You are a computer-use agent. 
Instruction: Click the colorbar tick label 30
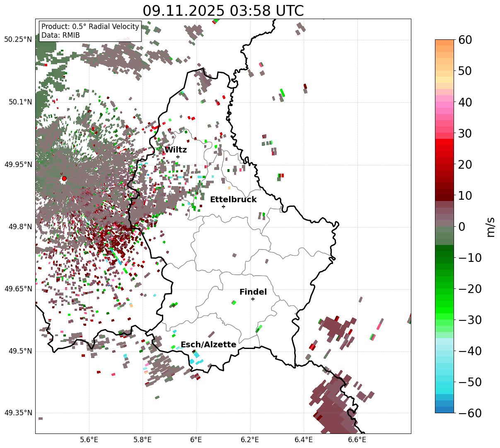point(466,133)
